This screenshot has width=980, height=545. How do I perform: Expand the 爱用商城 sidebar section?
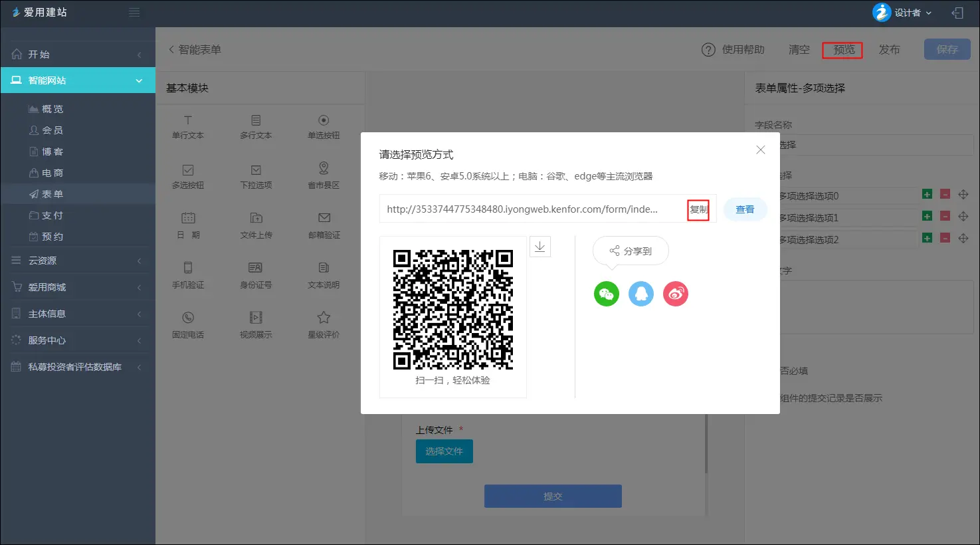[78, 287]
